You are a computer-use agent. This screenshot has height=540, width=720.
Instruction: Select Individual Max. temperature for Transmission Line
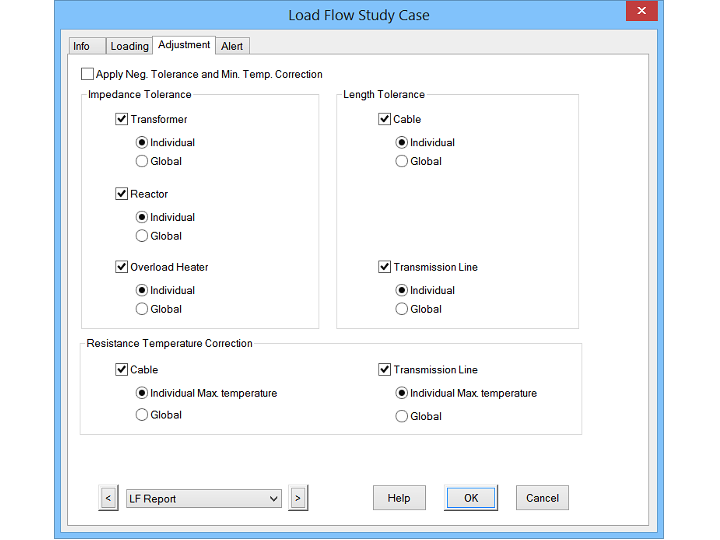tap(402, 393)
